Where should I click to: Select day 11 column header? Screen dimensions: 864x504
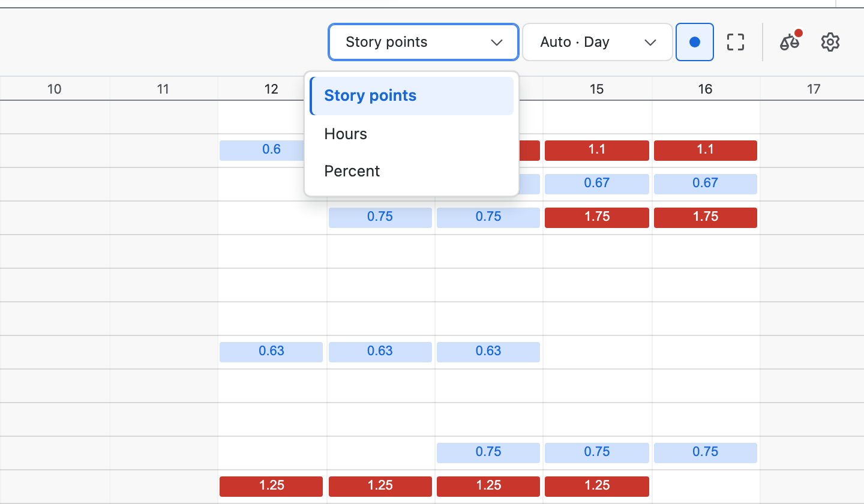(x=163, y=89)
